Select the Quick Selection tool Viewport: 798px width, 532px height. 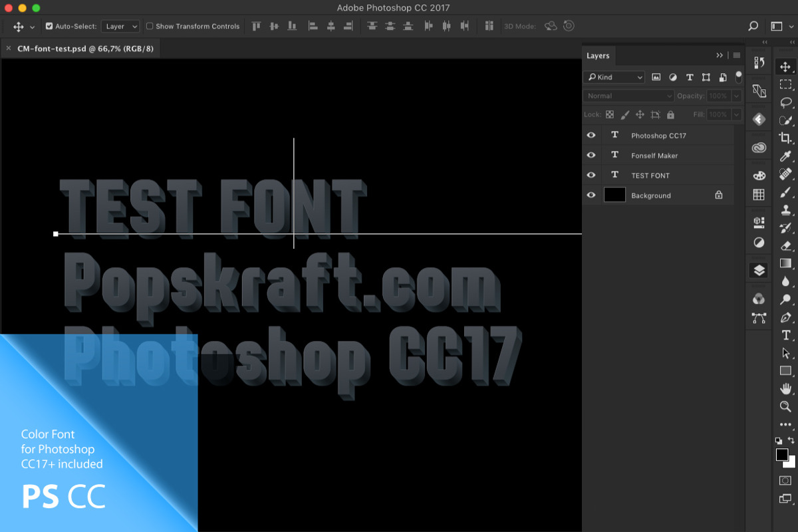[x=785, y=120]
